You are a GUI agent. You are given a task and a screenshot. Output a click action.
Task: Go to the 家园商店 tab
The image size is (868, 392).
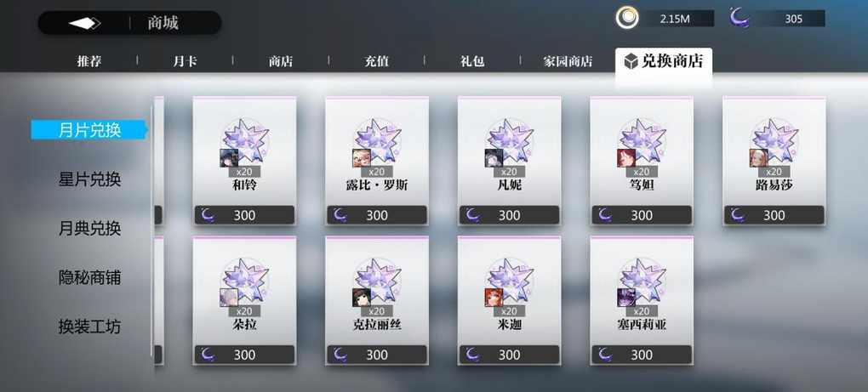568,61
